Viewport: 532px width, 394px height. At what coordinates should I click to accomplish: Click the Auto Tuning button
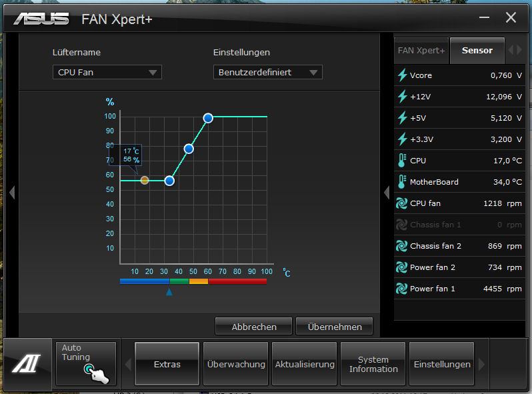[86, 364]
